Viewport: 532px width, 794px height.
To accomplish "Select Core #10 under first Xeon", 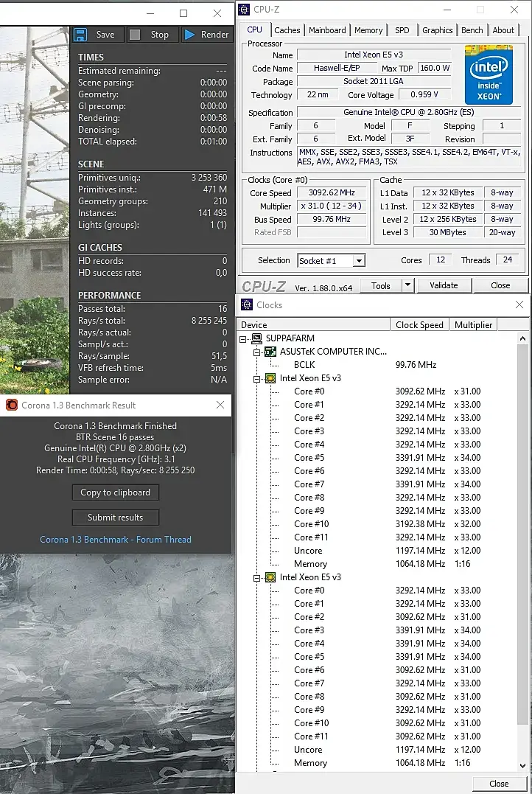I will (311, 524).
